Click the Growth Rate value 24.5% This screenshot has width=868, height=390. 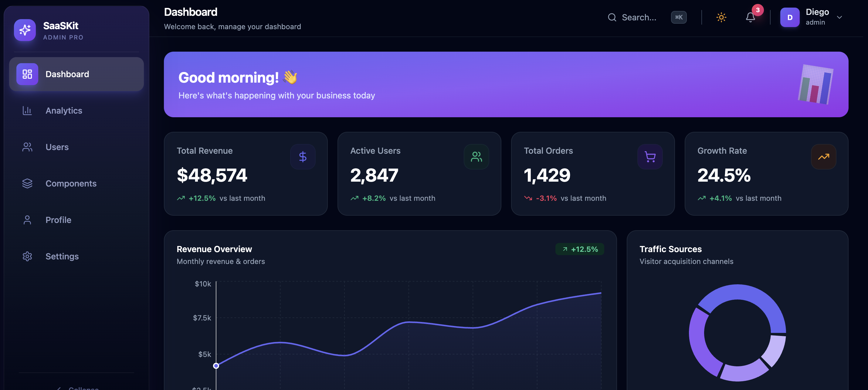pos(724,176)
